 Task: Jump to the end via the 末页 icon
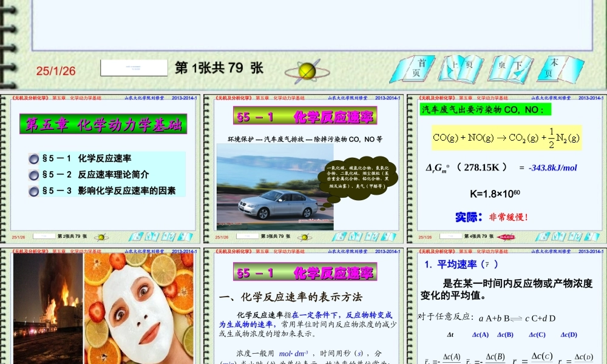[x=560, y=68]
